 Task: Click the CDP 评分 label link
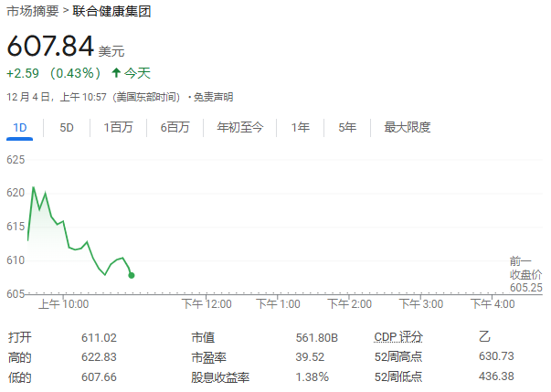(398, 337)
